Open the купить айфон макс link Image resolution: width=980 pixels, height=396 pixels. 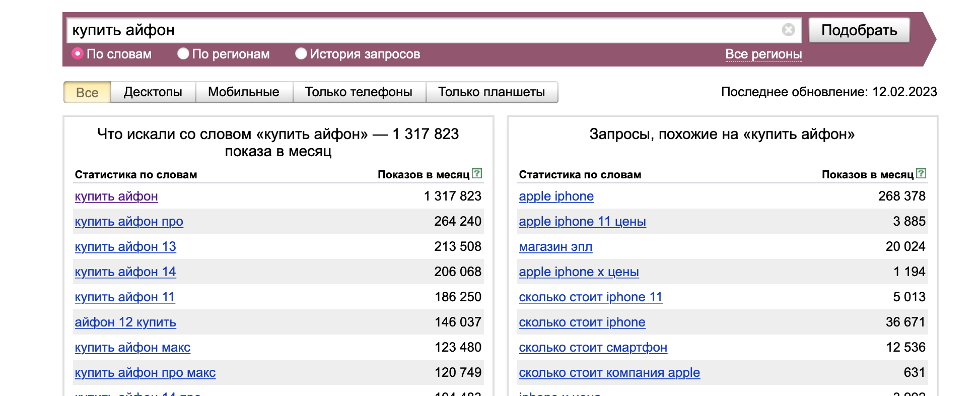click(x=132, y=347)
